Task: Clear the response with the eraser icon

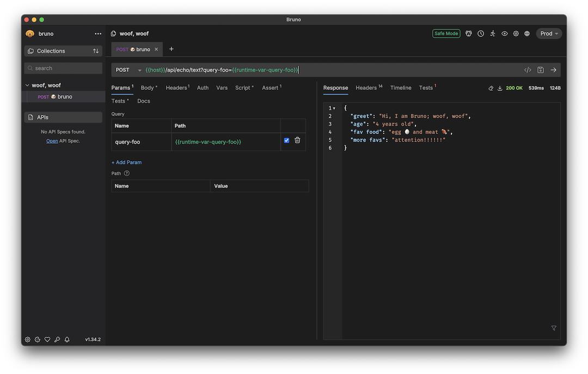Action: click(x=491, y=88)
